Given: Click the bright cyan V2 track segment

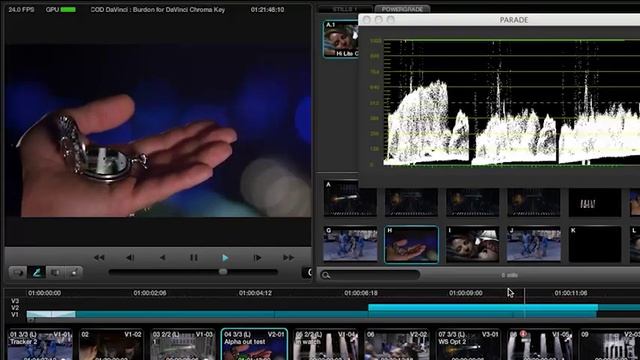Looking at the screenshot, I should (x=483, y=307).
